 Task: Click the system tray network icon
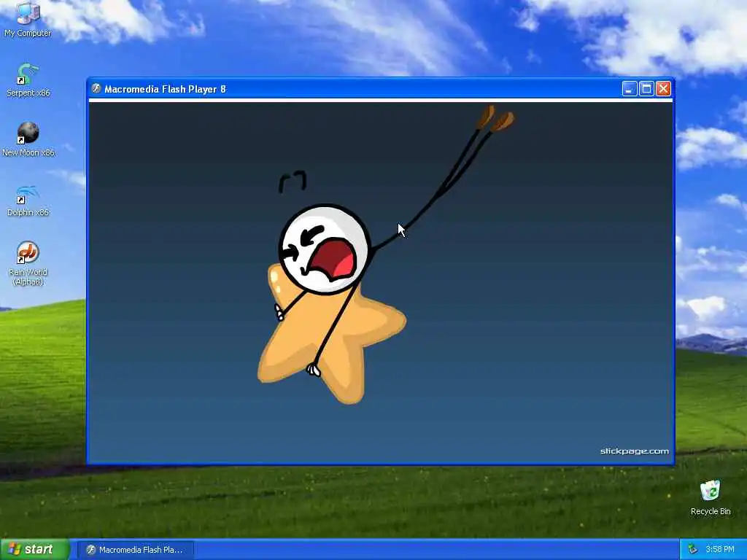(693, 549)
